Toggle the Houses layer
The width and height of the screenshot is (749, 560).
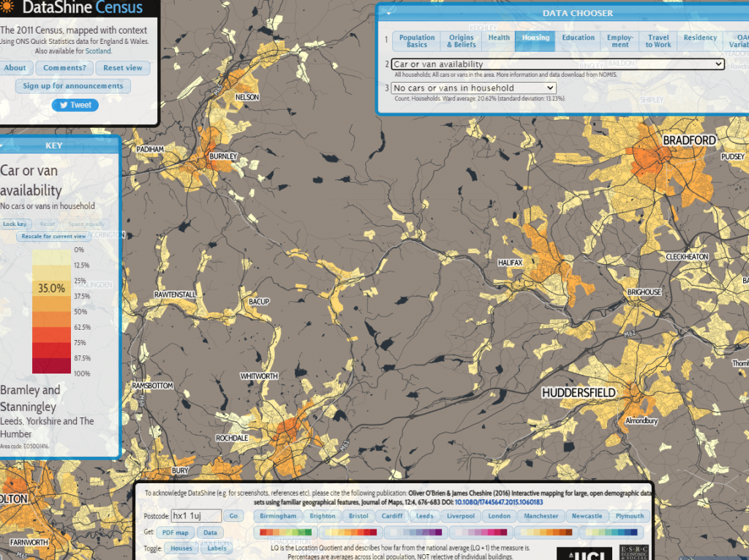pos(181,548)
